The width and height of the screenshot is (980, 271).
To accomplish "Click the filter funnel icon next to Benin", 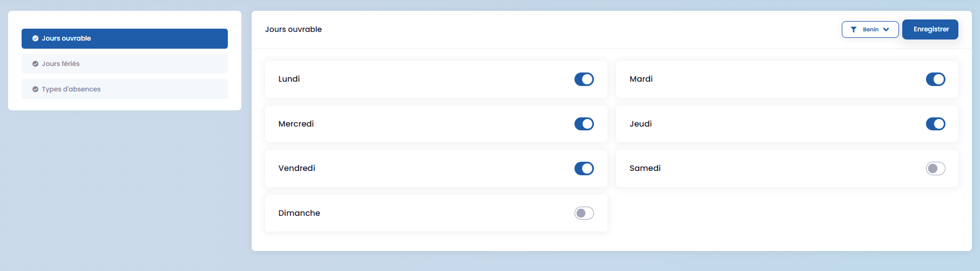I will click(x=854, y=30).
